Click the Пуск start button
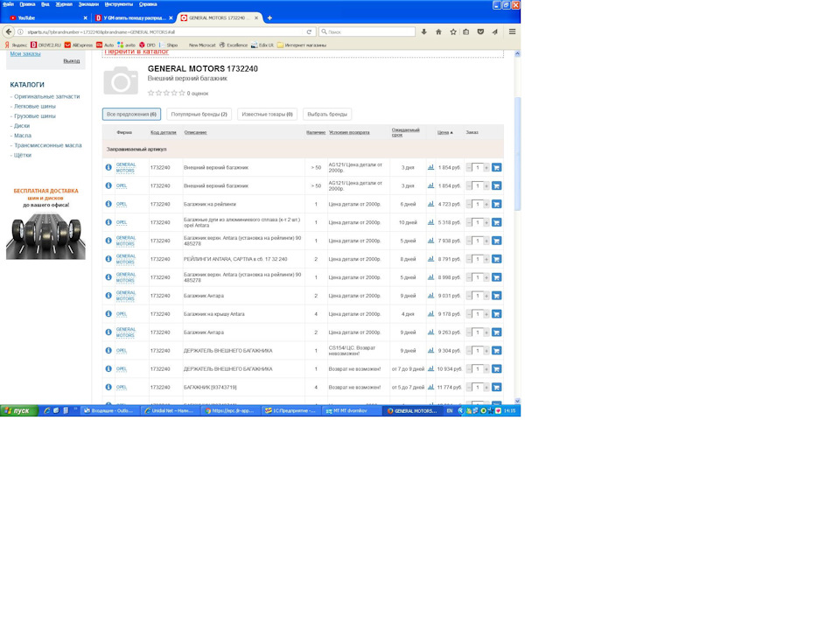Screen dimensions: 840x630 (x=17, y=410)
